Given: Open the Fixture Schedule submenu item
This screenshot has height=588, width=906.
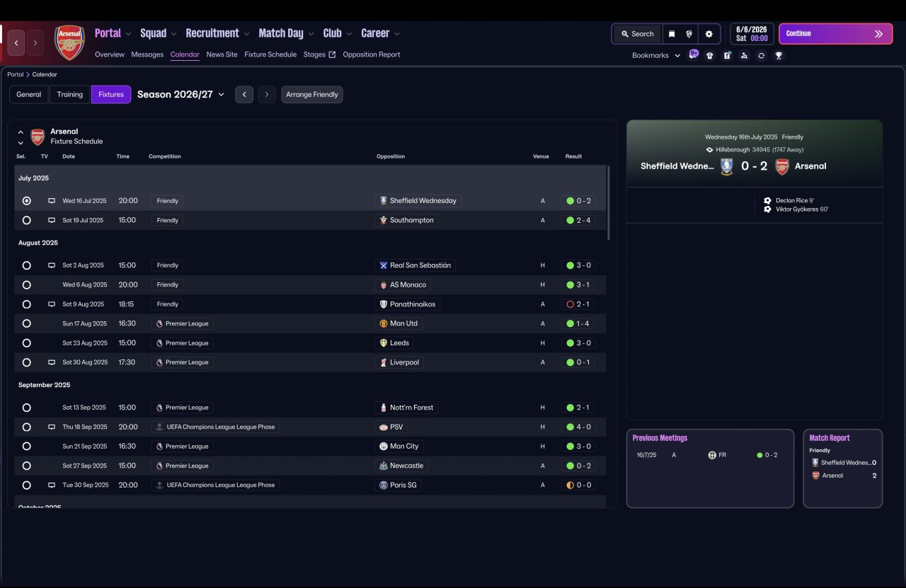Looking at the screenshot, I should pyautogui.click(x=270, y=54).
